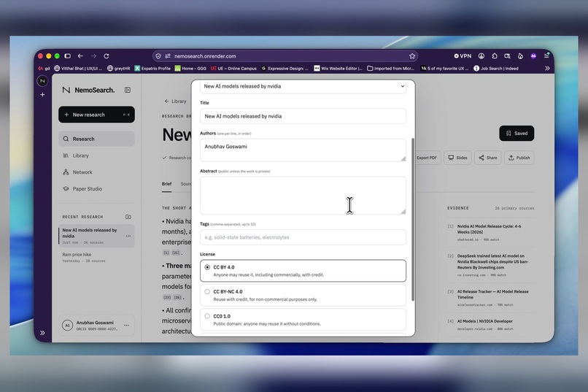The height and width of the screenshot is (392, 588).
Task: Open the Network section in the sidebar
Action: [x=96, y=172]
